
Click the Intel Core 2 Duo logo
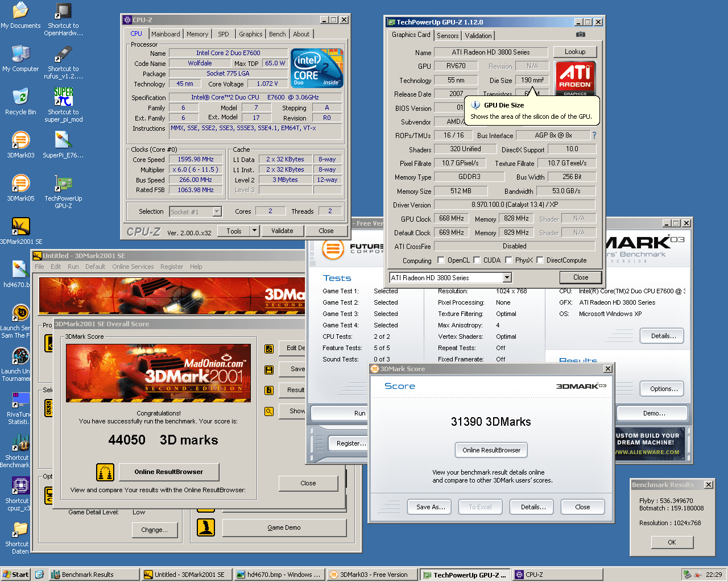317,68
